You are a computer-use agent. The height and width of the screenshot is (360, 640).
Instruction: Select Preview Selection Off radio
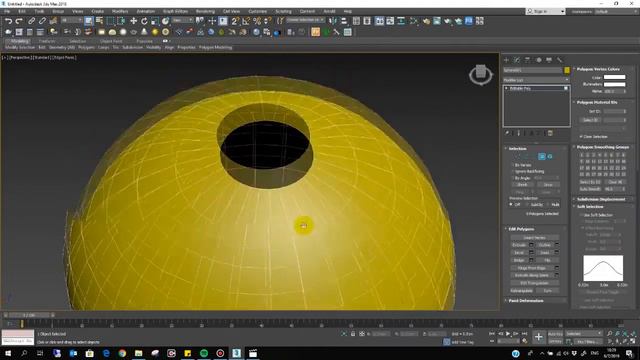[511, 204]
